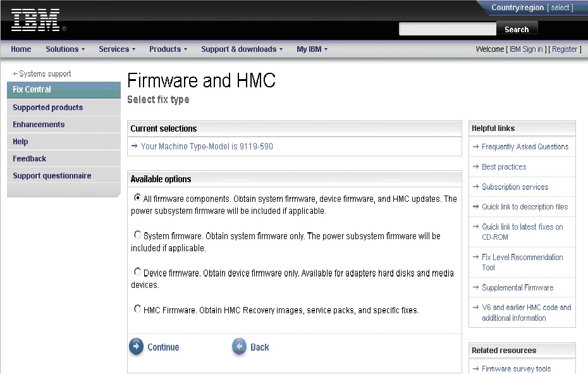Go to the Home nav item
This screenshot has width=588, height=374.
[21, 49]
